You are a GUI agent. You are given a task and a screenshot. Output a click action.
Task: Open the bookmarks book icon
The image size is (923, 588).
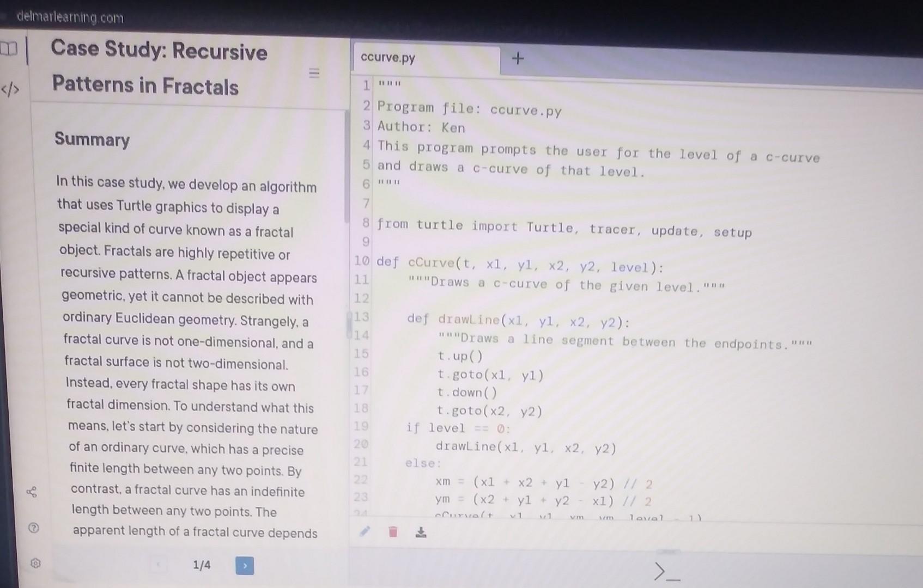[8, 49]
